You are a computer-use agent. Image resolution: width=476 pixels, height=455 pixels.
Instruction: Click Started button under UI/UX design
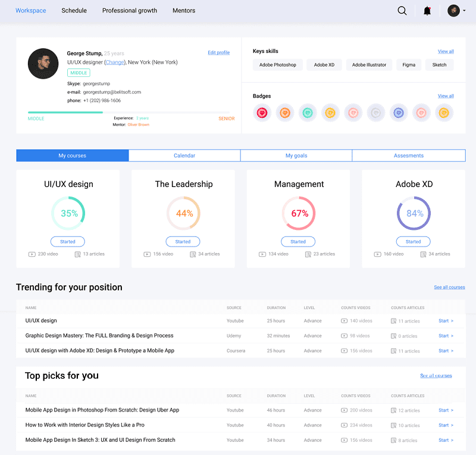[67, 242]
